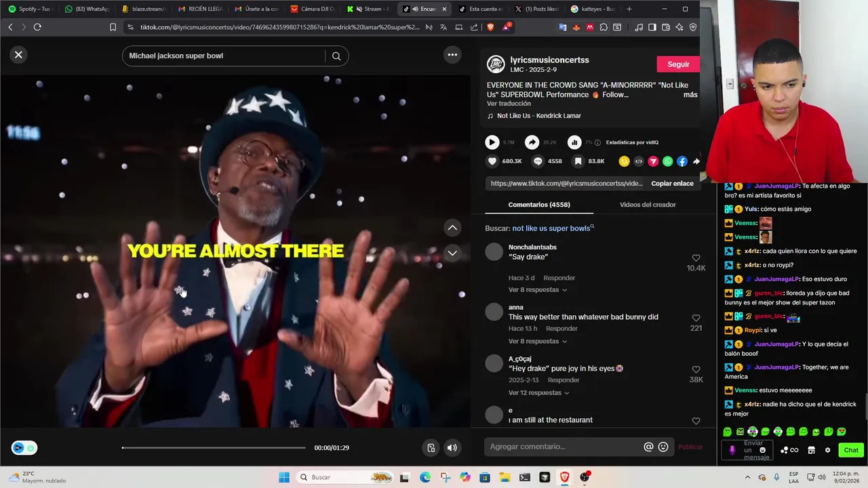Expand description with 'más'
The height and width of the screenshot is (488, 868).
point(690,95)
